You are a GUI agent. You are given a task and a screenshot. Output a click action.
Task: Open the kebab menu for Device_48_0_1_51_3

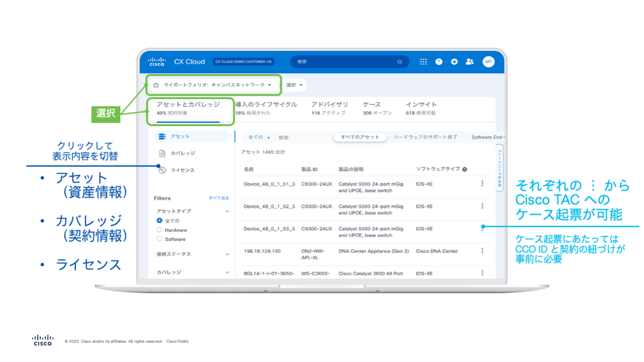pyautogui.click(x=482, y=184)
